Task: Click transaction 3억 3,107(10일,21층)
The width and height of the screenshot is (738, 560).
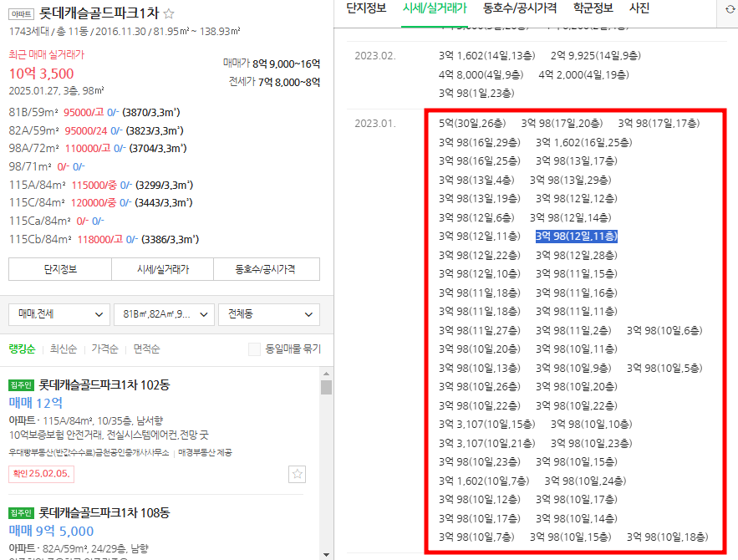Action: tap(487, 443)
